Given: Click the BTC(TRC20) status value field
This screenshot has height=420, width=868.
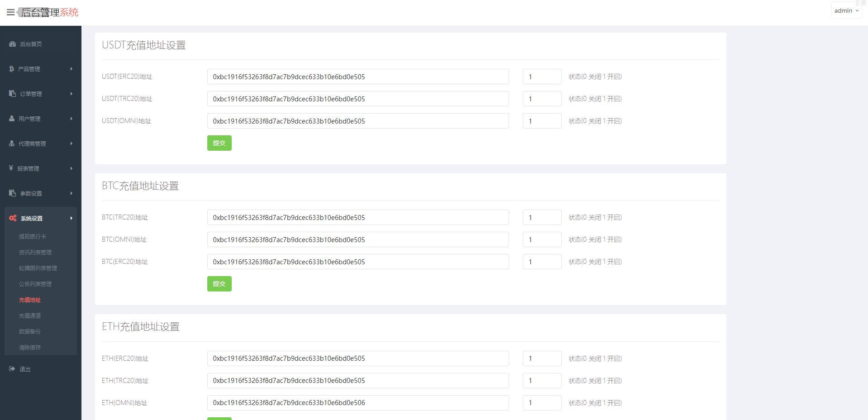Looking at the screenshot, I should pos(542,217).
